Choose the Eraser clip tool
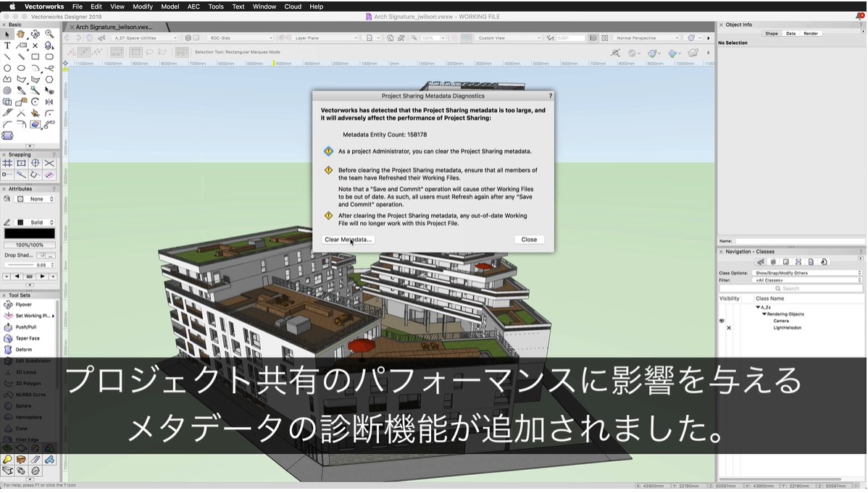This screenshot has width=868, height=493. coord(36,125)
